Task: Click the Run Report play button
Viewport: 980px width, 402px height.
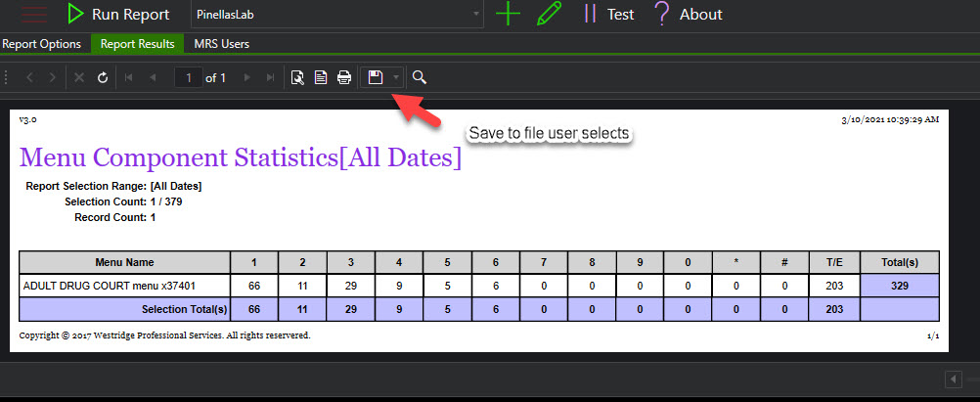Action: click(75, 14)
